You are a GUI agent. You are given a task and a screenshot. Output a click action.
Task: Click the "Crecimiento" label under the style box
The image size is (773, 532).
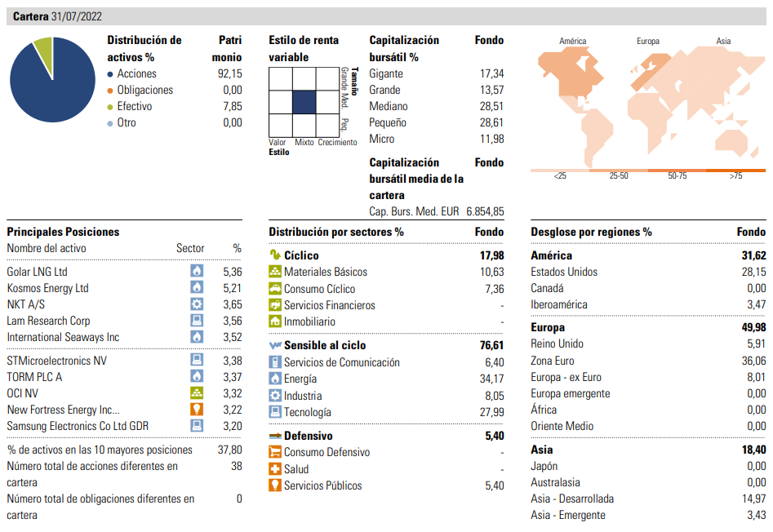tap(338, 142)
